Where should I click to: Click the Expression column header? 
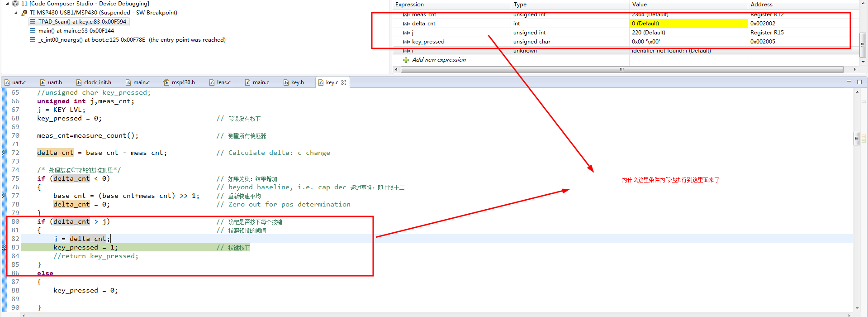pos(452,5)
